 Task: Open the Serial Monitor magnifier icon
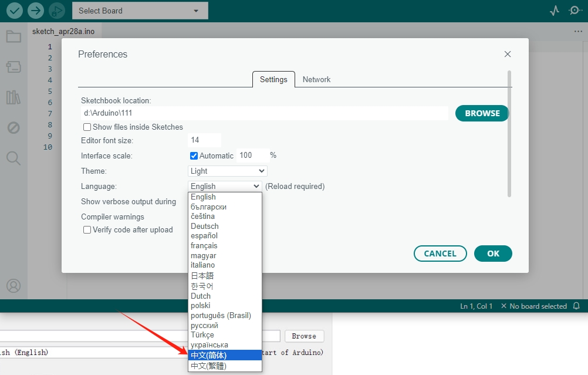[x=575, y=11]
